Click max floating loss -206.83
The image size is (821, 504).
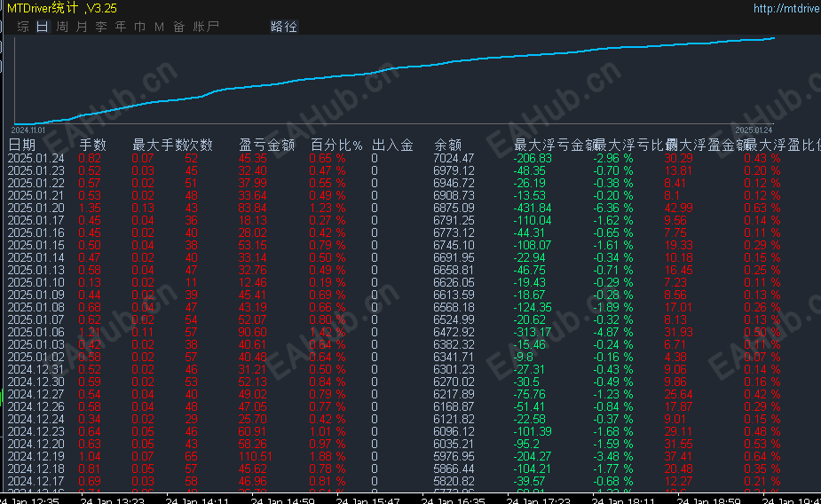[x=533, y=158]
